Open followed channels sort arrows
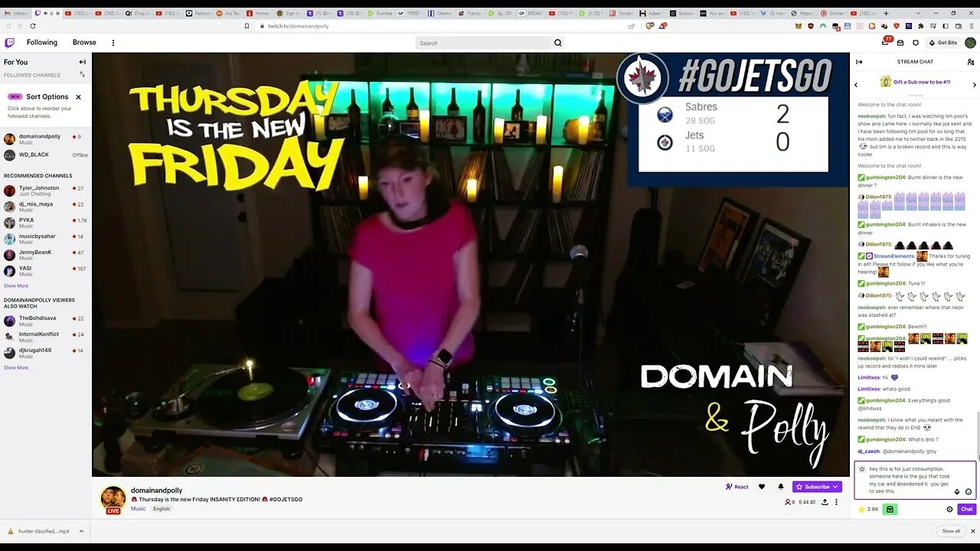 (x=82, y=75)
